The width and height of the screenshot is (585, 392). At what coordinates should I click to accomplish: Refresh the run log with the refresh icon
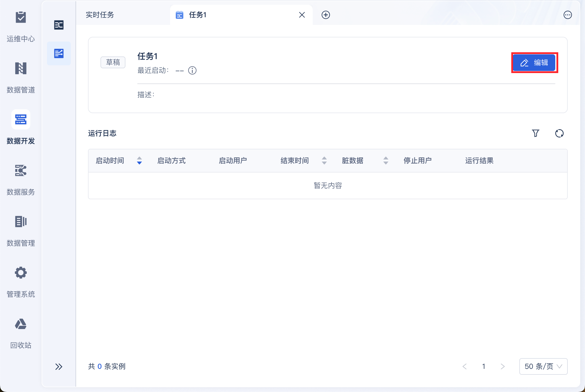tap(559, 133)
